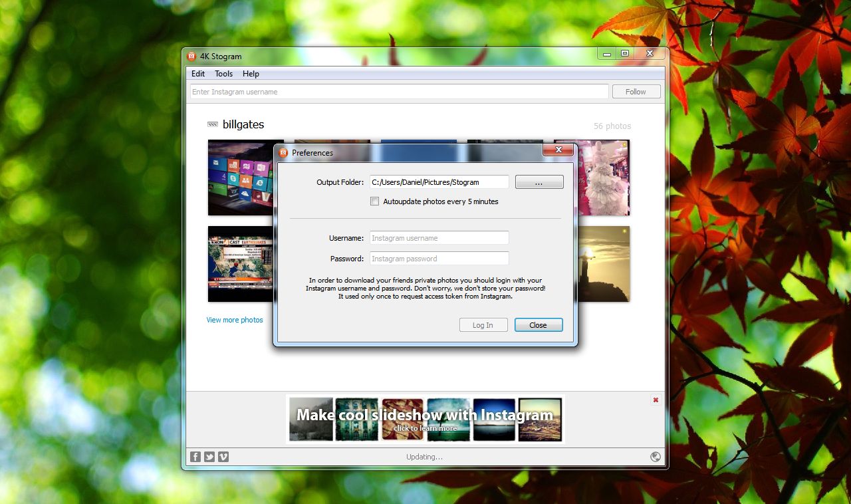Click the Updating... status text
The width and height of the screenshot is (851, 504).
click(x=424, y=457)
